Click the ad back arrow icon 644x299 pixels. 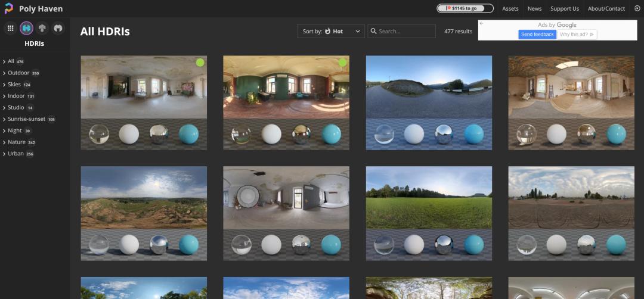[x=482, y=24]
